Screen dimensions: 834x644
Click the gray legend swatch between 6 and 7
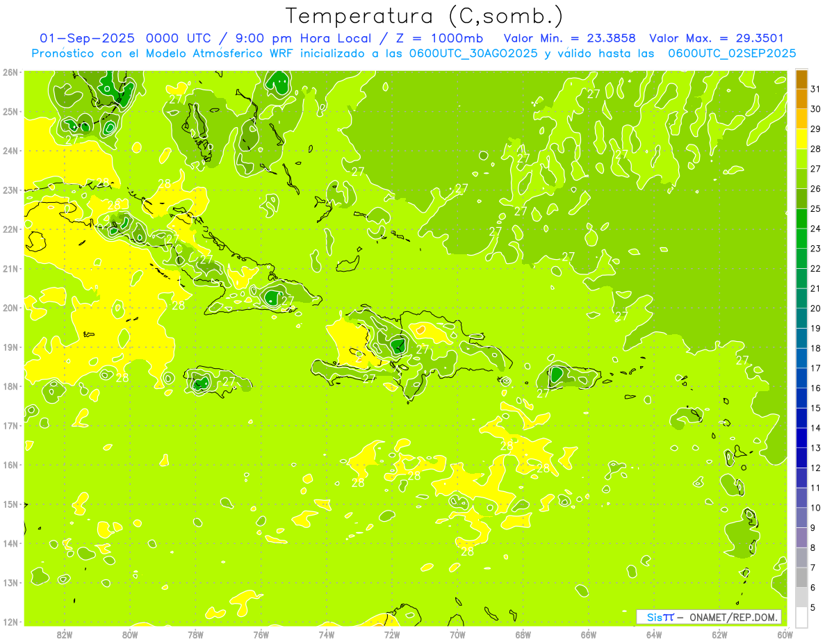(x=802, y=577)
